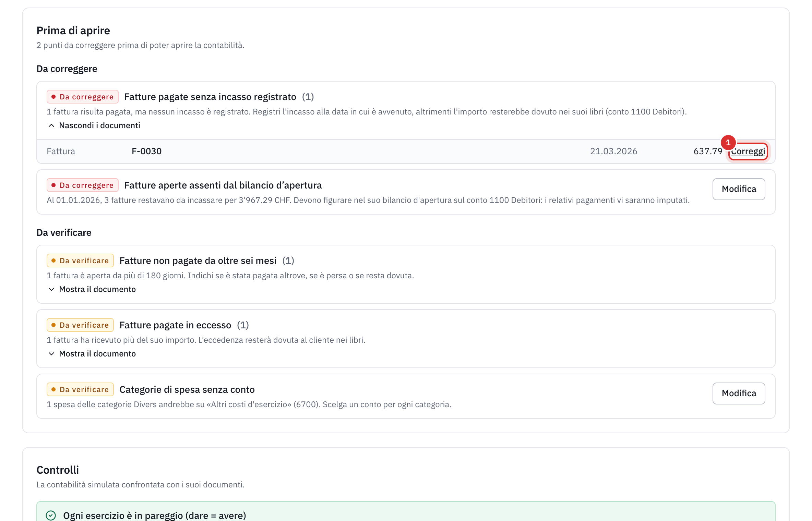Click the Da verificare section heading
Screen dimensions: 812x521
tap(64, 233)
